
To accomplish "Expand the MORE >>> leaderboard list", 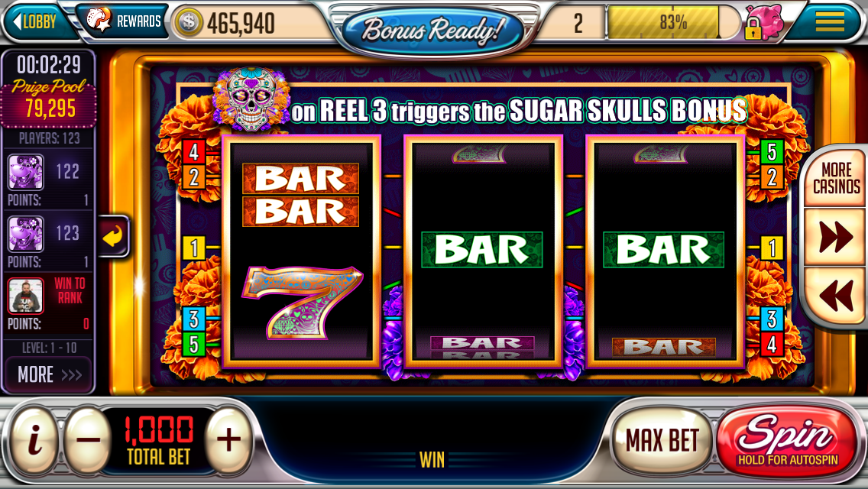I will click(49, 374).
